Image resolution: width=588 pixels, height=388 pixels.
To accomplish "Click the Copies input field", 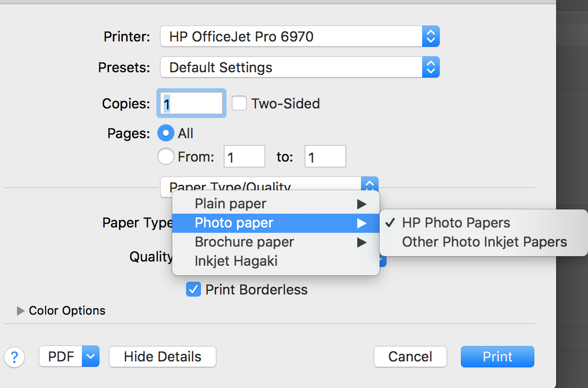I will point(191,103).
